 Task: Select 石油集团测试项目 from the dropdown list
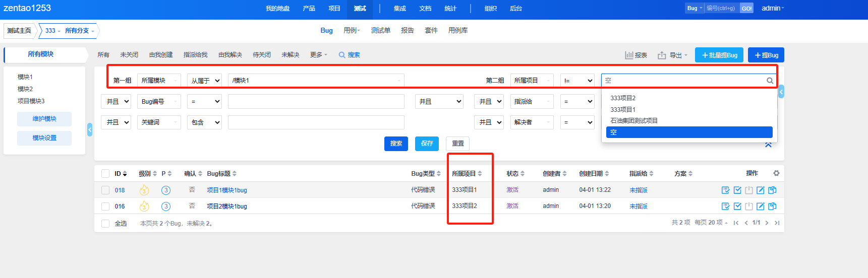click(x=634, y=121)
